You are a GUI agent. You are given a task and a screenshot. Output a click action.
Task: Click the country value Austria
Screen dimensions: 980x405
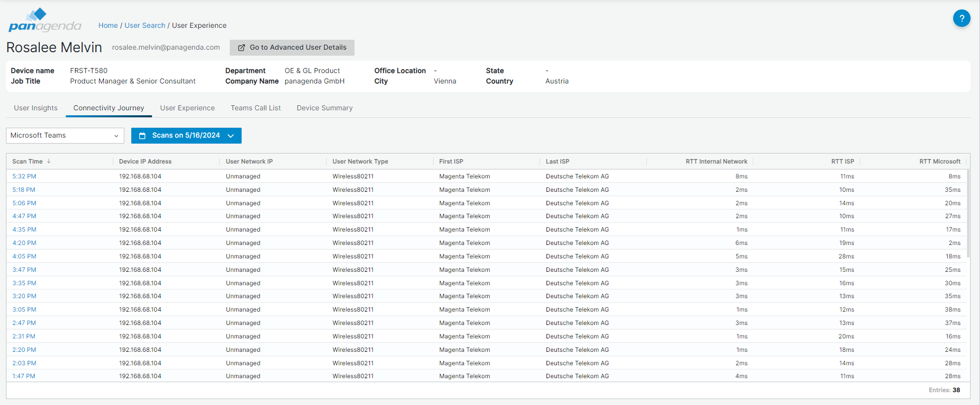tap(557, 81)
